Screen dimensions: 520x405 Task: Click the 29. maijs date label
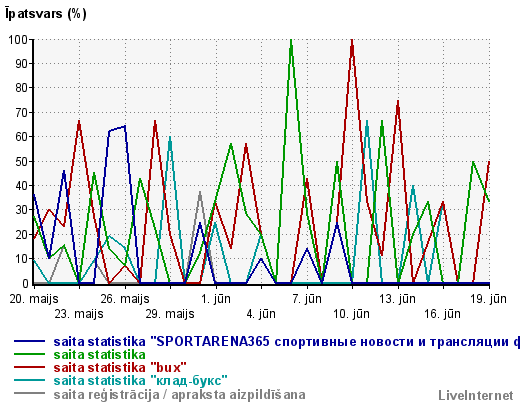(x=170, y=314)
